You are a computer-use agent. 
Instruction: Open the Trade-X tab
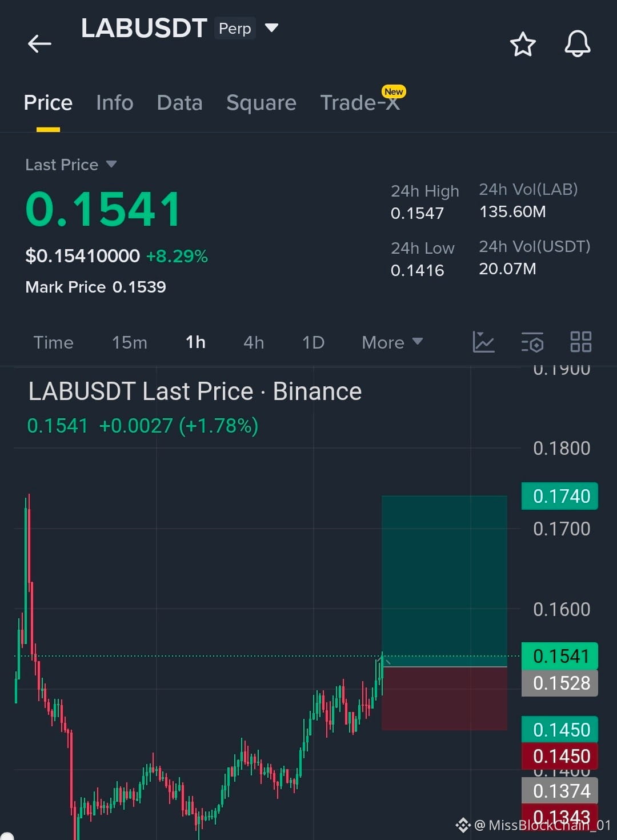pyautogui.click(x=360, y=103)
